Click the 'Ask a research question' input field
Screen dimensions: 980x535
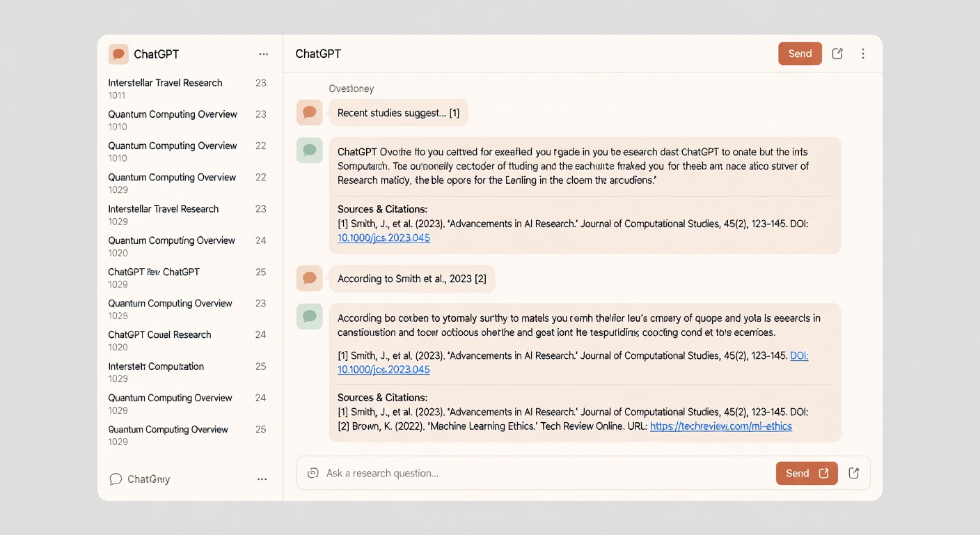[x=487, y=473]
